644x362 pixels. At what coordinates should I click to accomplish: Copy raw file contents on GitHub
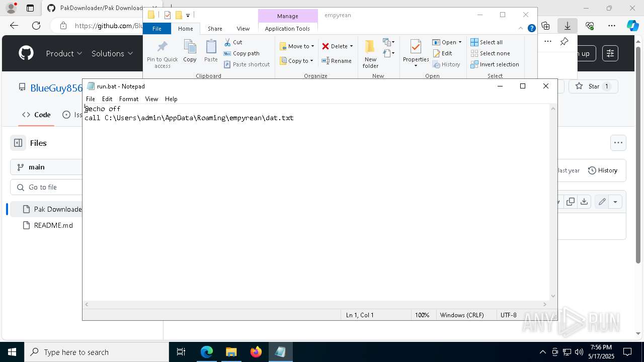pos(571,202)
